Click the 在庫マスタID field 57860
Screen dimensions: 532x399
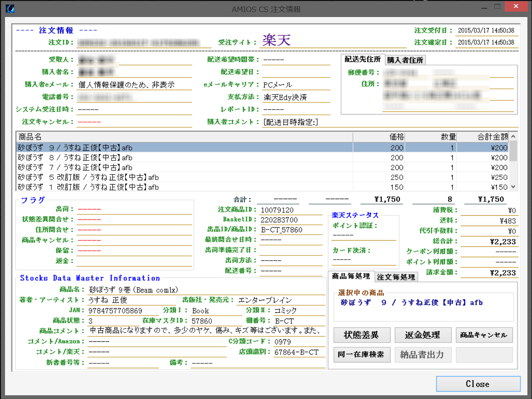coord(216,321)
